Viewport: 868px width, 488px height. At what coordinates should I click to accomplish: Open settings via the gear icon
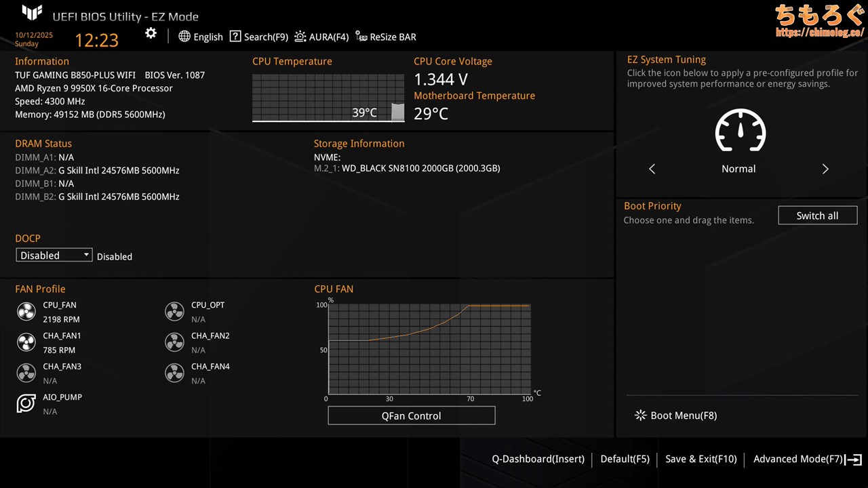point(151,33)
